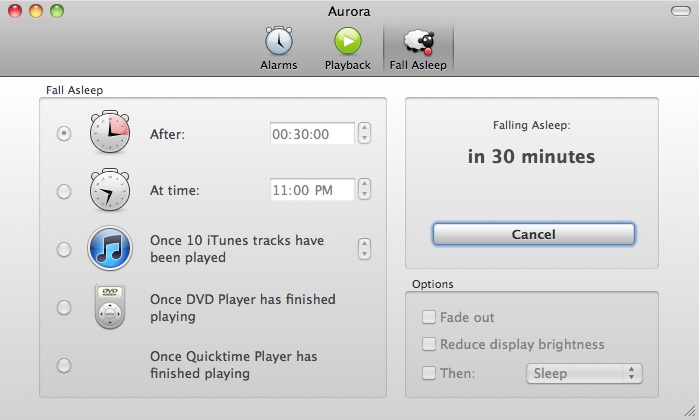Click the red-faced stopwatch After icon
Image resolution: width=699 pixels, height=420 pixels.
tap(110, 133)
